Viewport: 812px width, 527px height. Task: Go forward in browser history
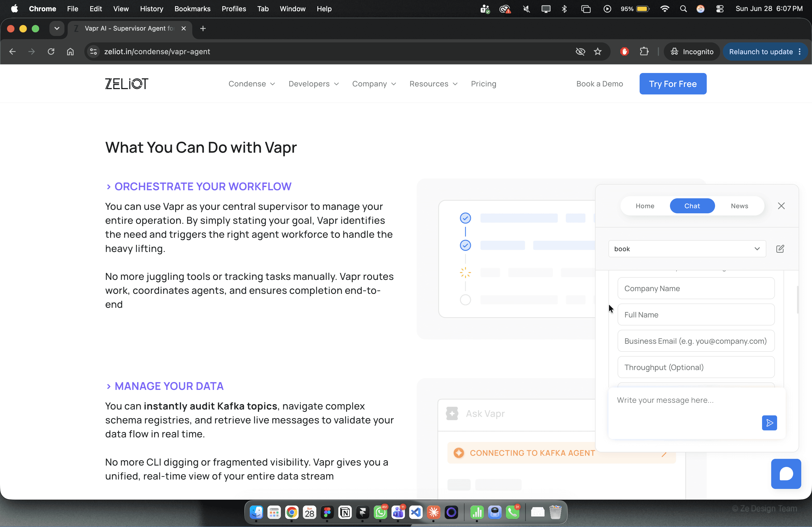[32, 52]
